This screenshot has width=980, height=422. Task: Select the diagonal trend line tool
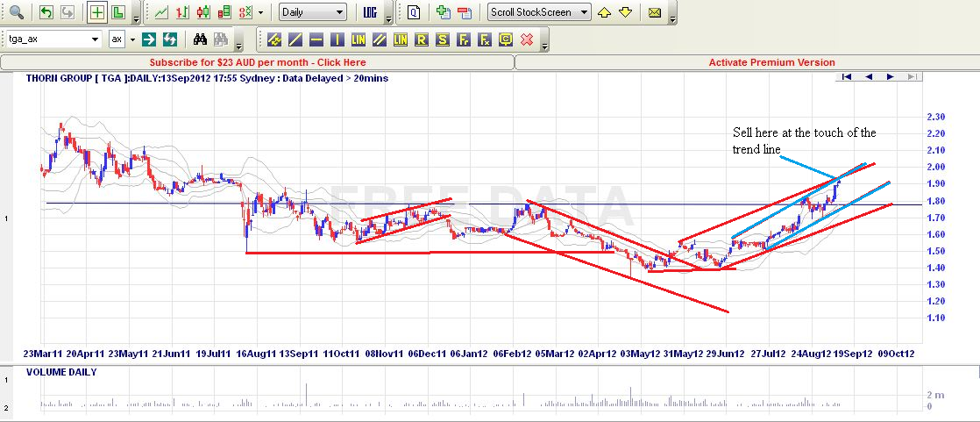pyautogui.click(x=295, y=40)
